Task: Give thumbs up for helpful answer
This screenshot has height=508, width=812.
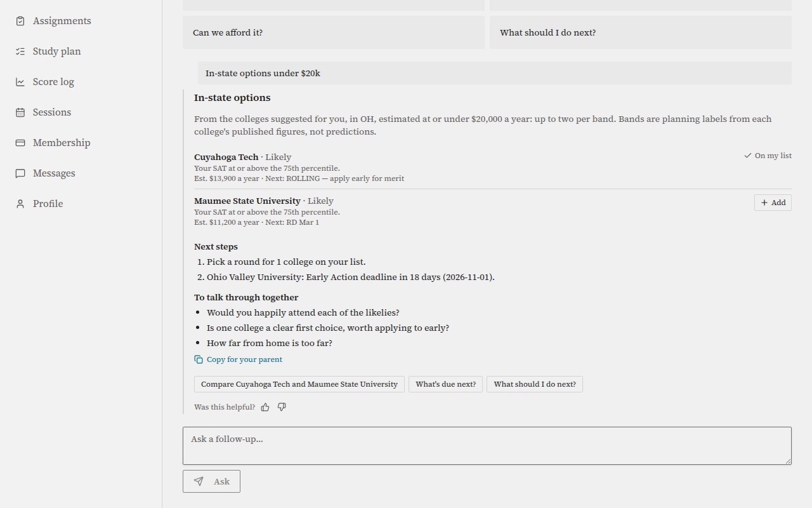Action: 265,407
